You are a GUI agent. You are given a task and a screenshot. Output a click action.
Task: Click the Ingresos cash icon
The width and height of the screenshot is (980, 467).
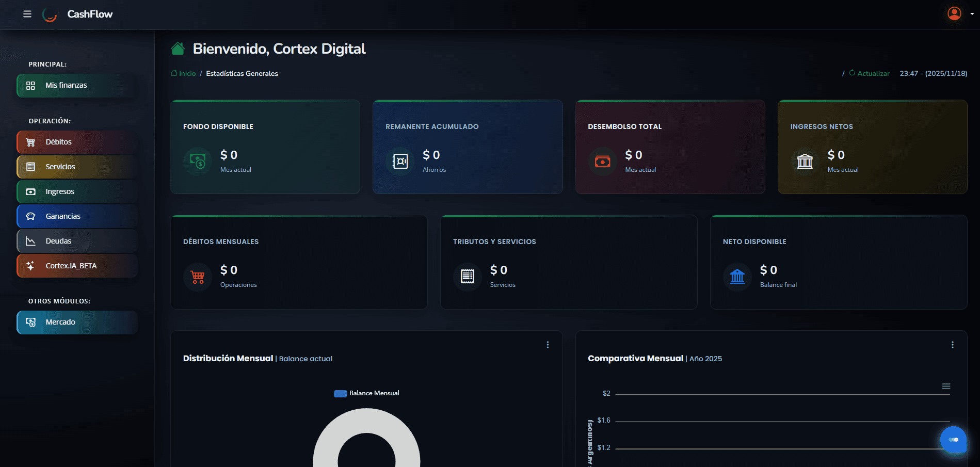tap(31, 191)
